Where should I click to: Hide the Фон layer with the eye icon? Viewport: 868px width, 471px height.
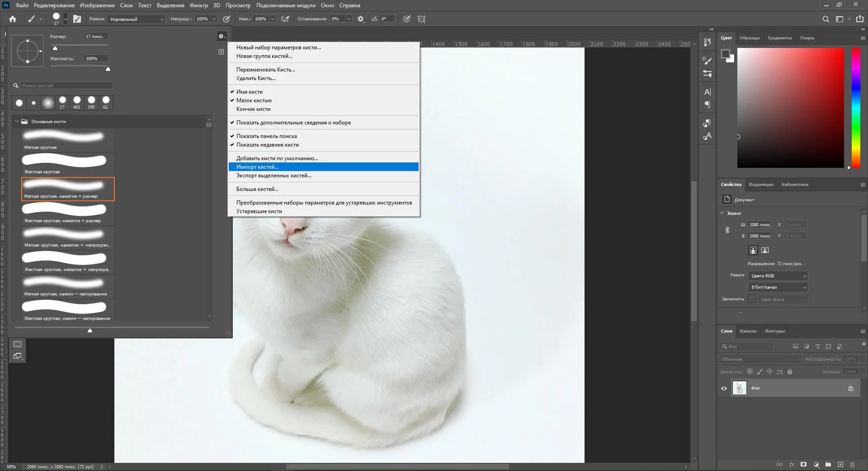click(x=724, y=388)
